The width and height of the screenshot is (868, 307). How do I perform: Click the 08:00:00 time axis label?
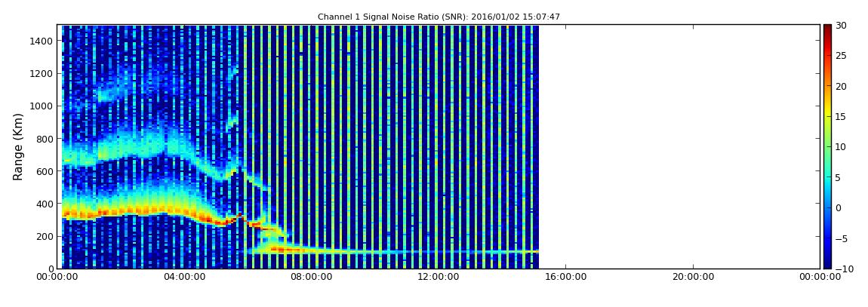pos(311,277)
